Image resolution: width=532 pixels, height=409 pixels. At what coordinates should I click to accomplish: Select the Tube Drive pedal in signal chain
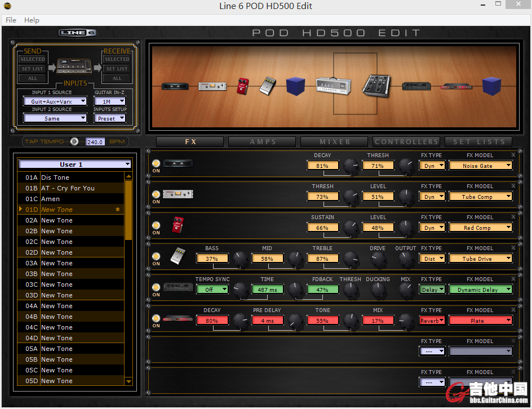coord(268,86)
